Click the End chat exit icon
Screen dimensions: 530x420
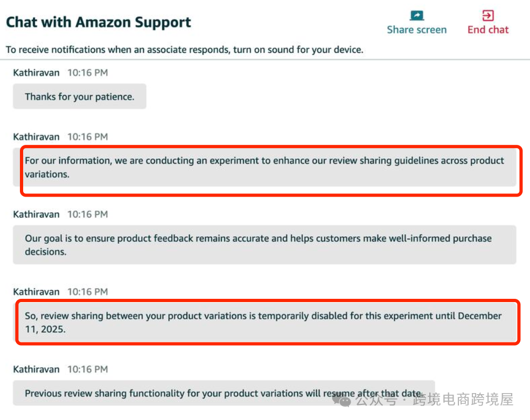pos(488,16)
